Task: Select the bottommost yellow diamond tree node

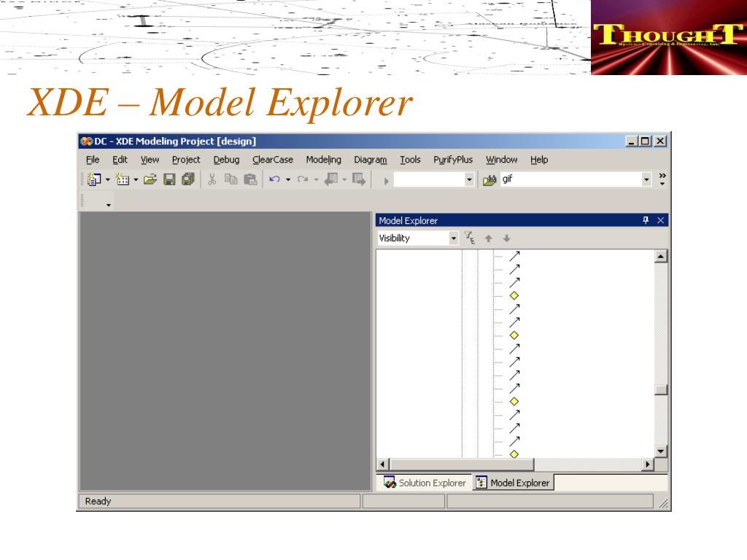Action: coord(514,454)
